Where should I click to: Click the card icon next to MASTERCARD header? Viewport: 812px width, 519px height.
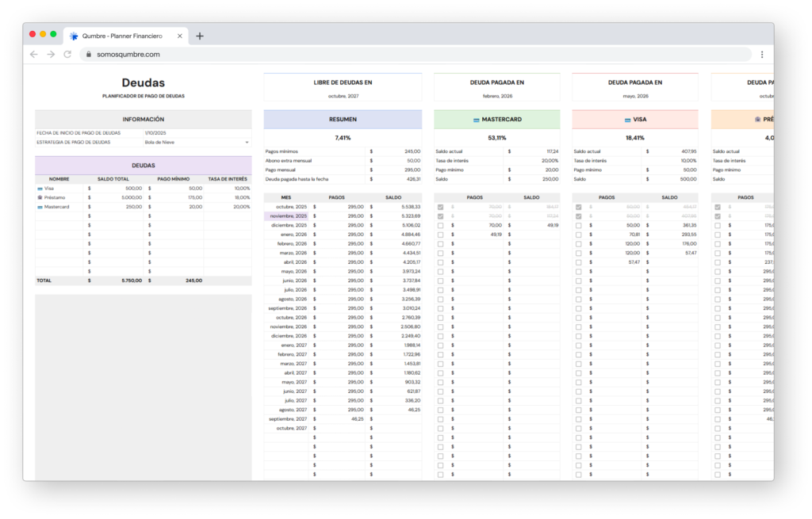pos(476,120)
